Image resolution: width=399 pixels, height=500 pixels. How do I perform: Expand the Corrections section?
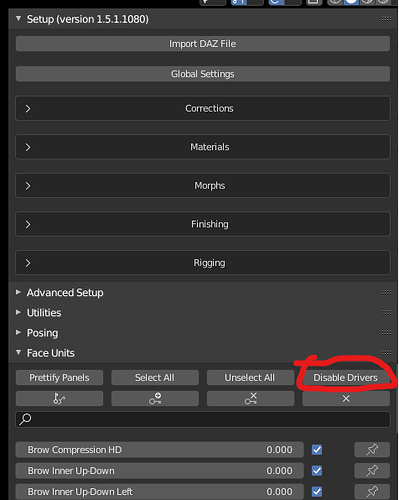click(x=203, y=108)
